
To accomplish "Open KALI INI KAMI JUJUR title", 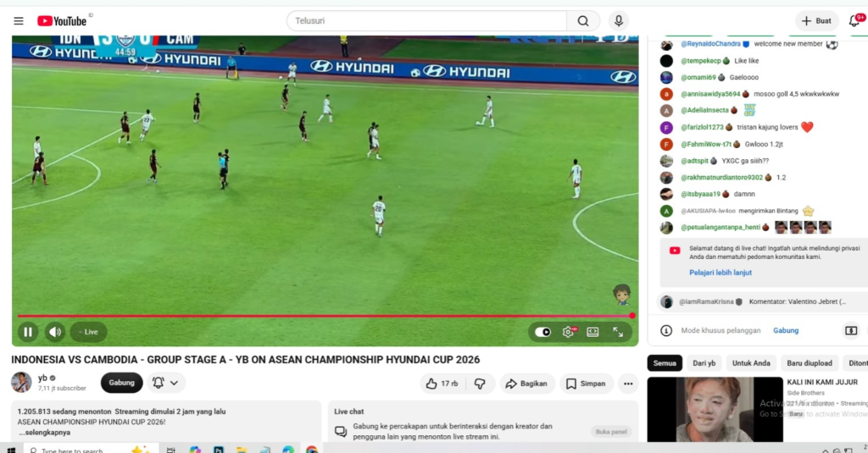I will pyautogui.click(x=822, y=382).
